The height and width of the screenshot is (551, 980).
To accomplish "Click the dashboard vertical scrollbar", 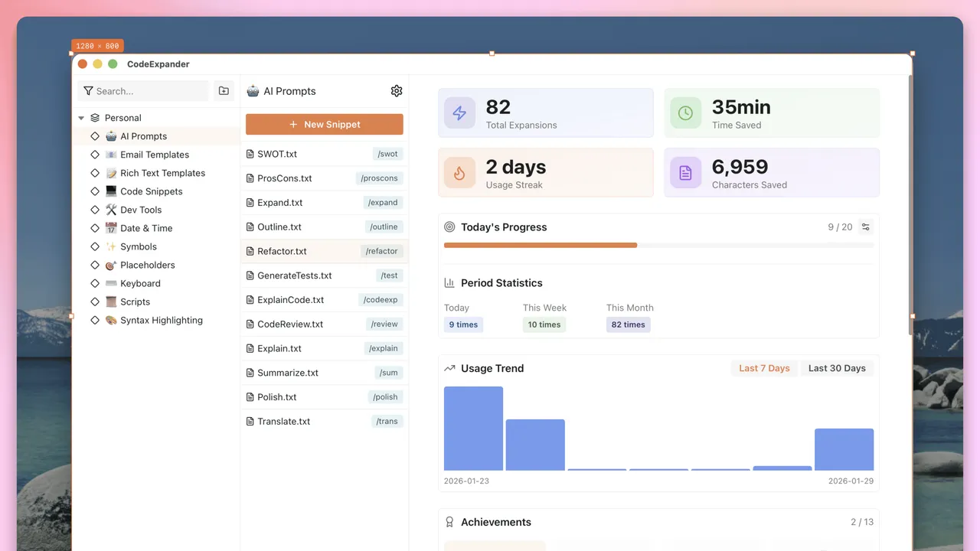I will (x=910, y=205).
